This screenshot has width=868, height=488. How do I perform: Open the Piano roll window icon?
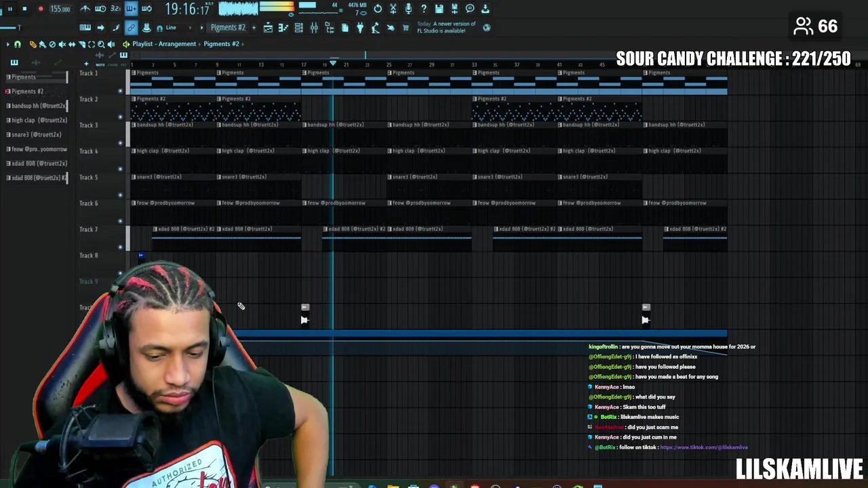click(x=283, y=28)
